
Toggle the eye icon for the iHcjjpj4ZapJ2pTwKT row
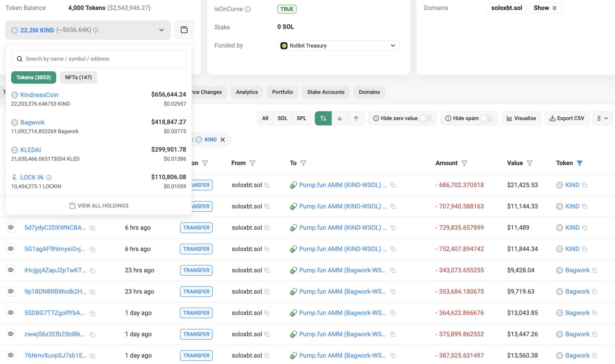pos(11,270)
